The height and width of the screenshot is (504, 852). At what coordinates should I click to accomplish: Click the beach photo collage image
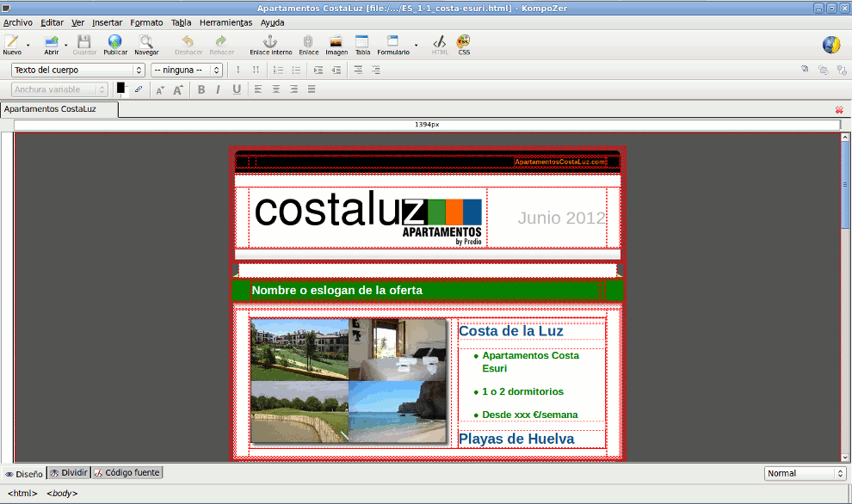pyautogui.click(x=349, y=381)
